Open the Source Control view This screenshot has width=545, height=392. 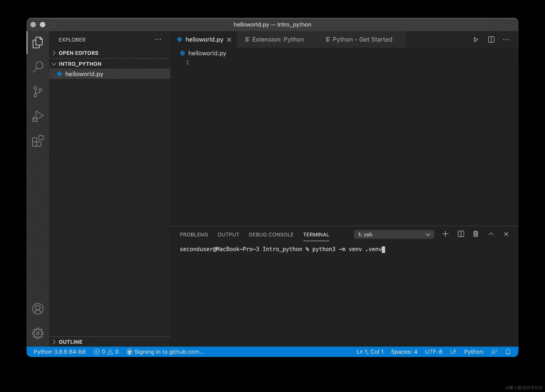click(38, 91)
